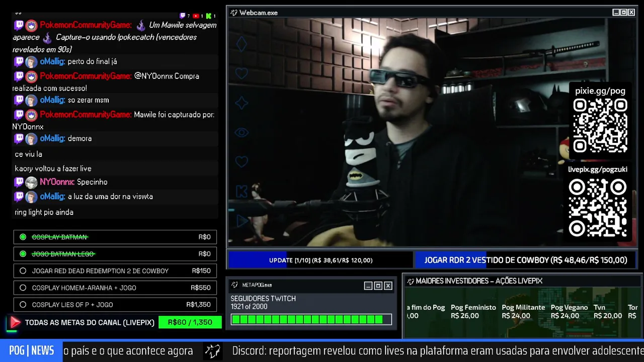Click the 'Pog Militante' investor entry
Viewport: 644px width, 362px height.
pos(523,311)
